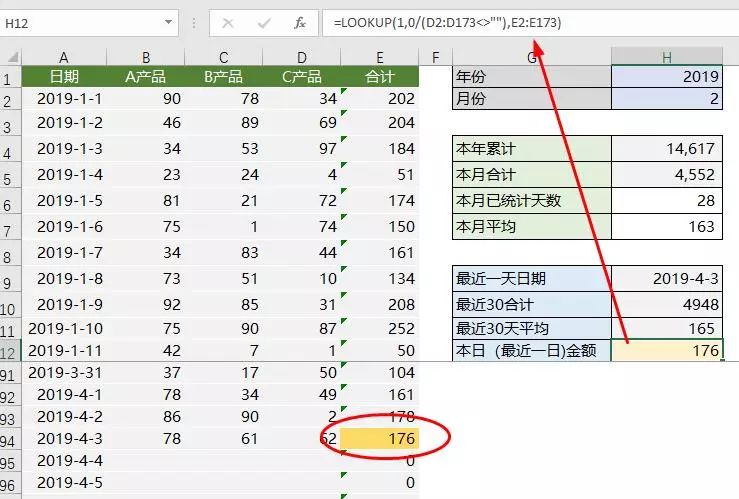Select date cell 2019-1-10
The height and width of the screenshot is (499, 739).
[x=64, y=328]
